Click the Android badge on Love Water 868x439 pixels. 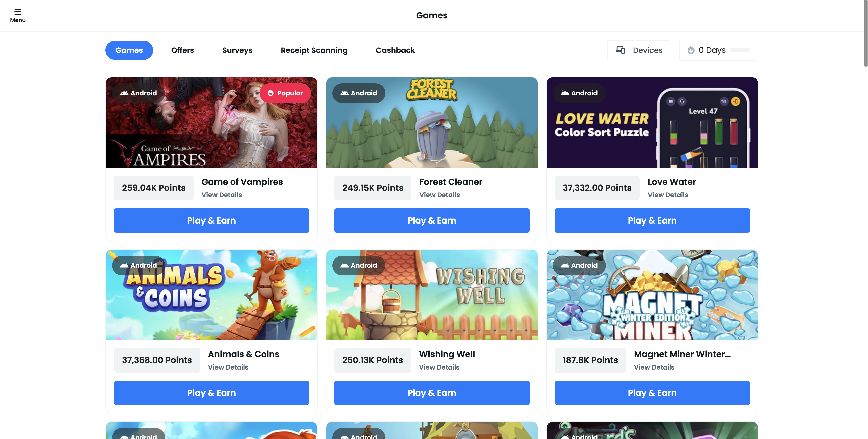click(x=579, y=93)
